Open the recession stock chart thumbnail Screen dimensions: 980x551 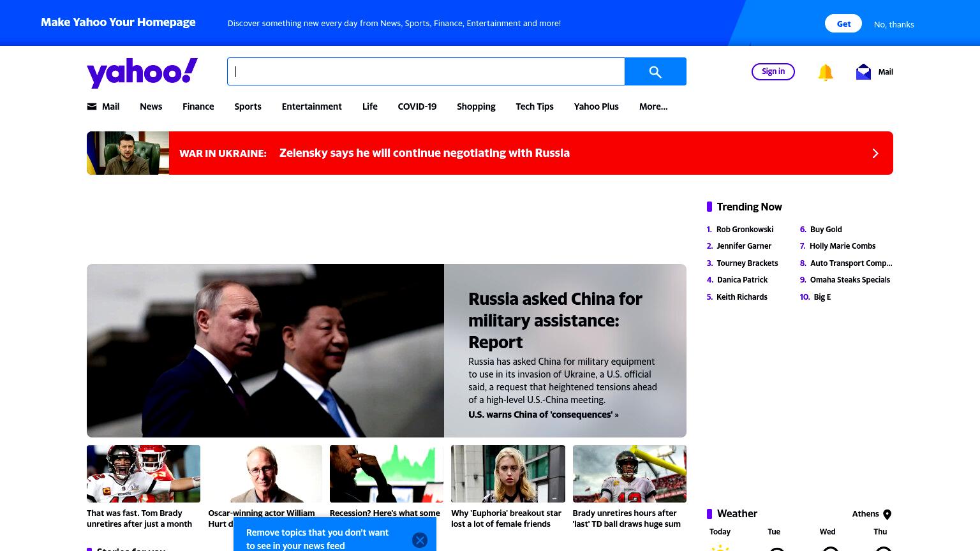(x=387, y=474)
